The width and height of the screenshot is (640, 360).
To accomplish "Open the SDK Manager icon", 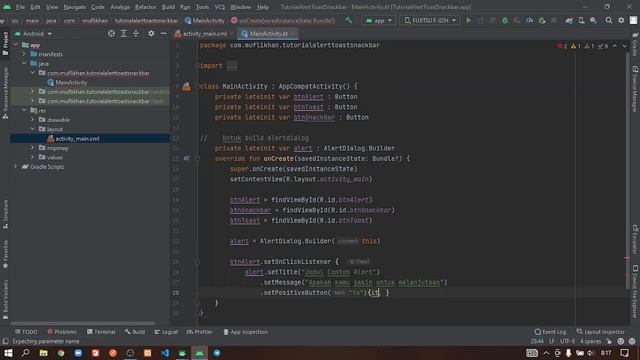I will [x=593, y=20].
